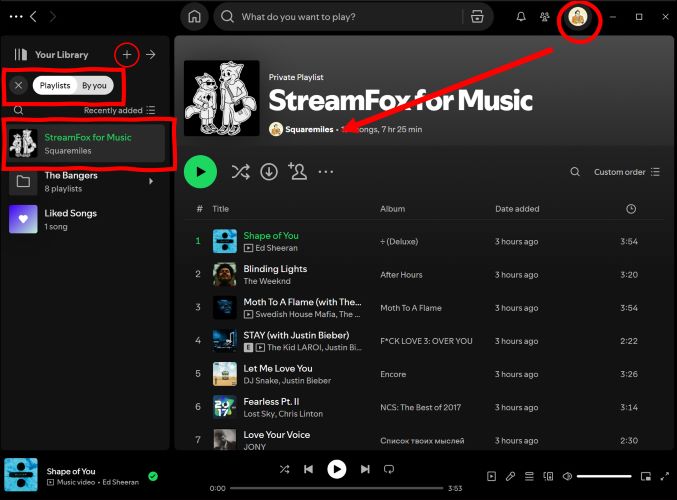Open the profile avatar menu
The height and width of the screenshot is (500, 677).
[x=578, y=17]
